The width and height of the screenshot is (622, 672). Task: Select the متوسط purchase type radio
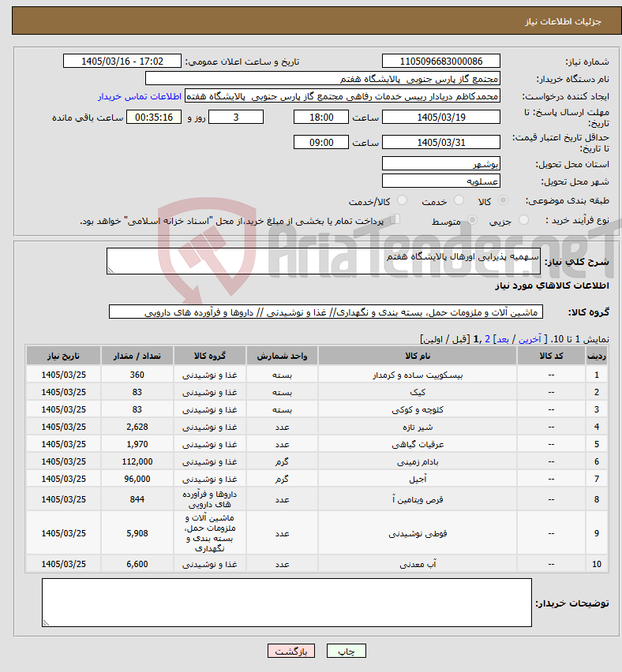tap(472, 220)
